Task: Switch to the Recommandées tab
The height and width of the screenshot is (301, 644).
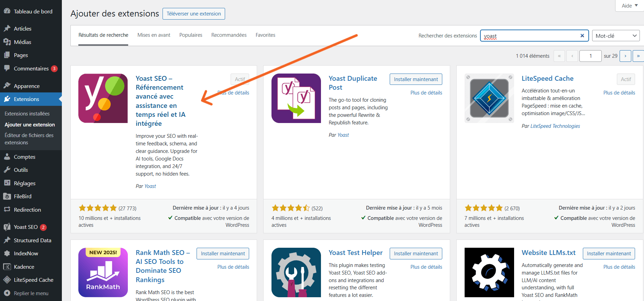Action: pos(229,35)
